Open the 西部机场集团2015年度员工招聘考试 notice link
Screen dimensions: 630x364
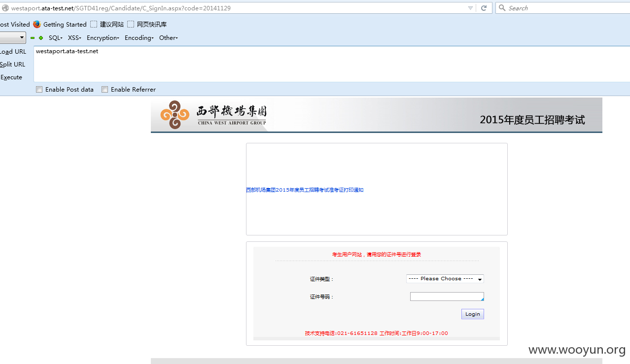(x=305, y=190)
